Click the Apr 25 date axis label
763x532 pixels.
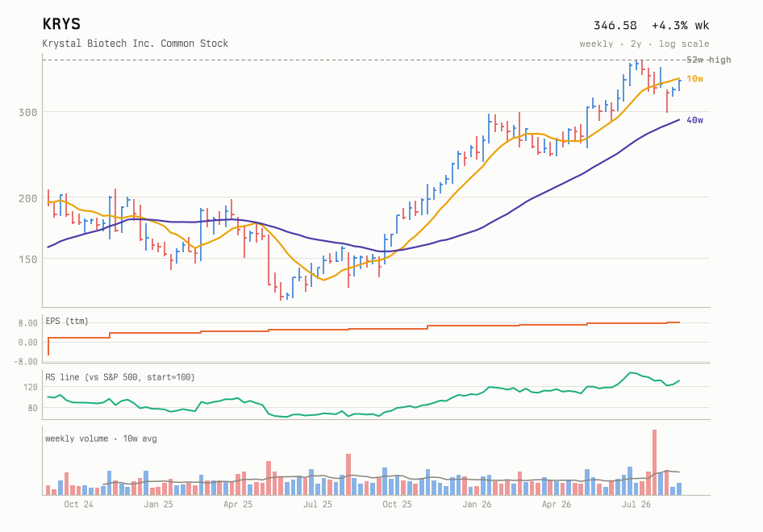pyautogui.click(x=238, y=505)
